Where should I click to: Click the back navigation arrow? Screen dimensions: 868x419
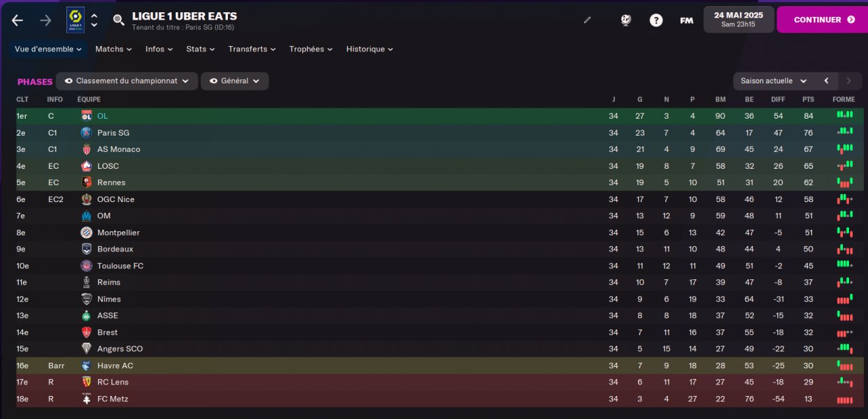[17, 20]
